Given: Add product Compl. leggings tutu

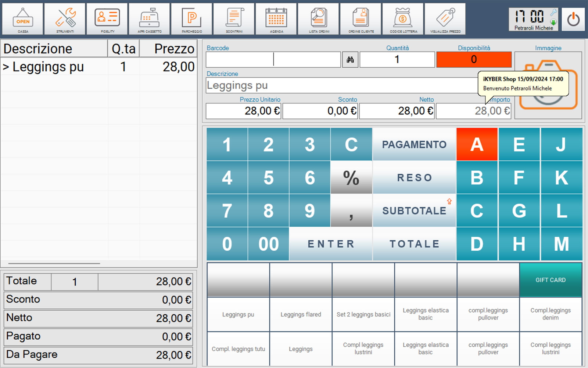Looking at the screenshot, I should coord(238,349).
